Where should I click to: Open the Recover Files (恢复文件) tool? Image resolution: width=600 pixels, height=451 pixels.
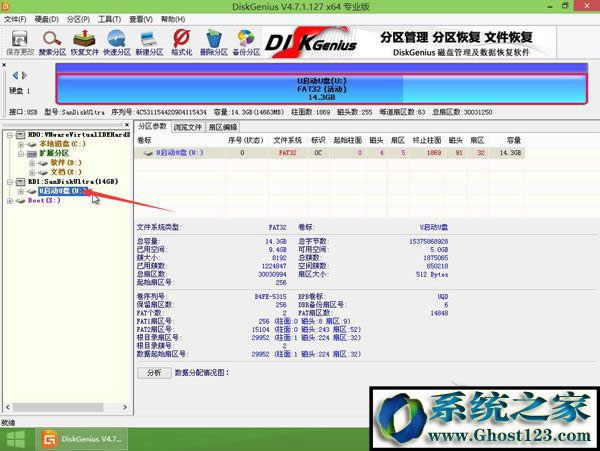[x=84, y=41]
